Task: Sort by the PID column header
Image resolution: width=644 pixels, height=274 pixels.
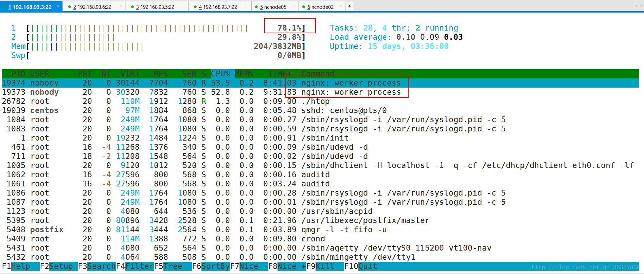Action: [18, 74]
